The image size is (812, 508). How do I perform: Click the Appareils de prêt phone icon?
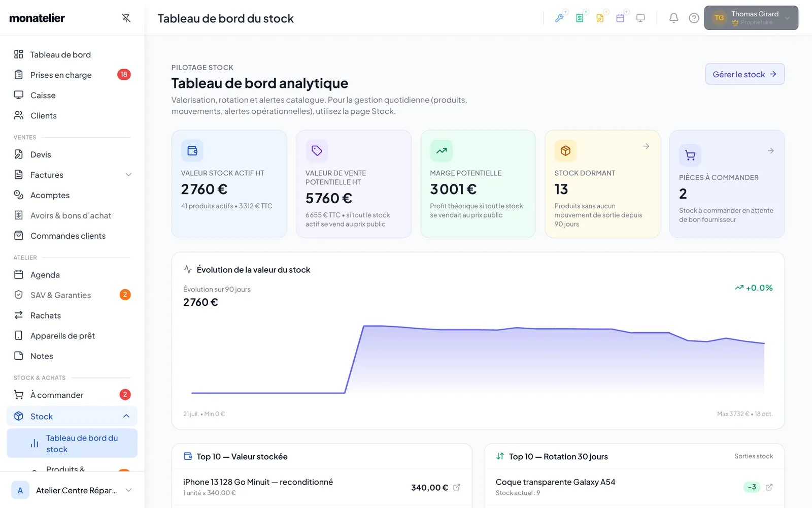click(x=19, y=336)
